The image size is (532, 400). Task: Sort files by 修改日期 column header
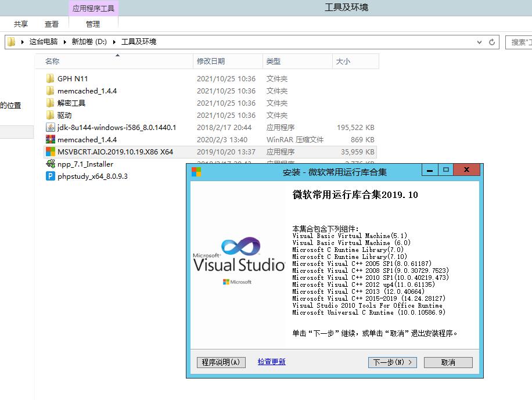[211, 61]
